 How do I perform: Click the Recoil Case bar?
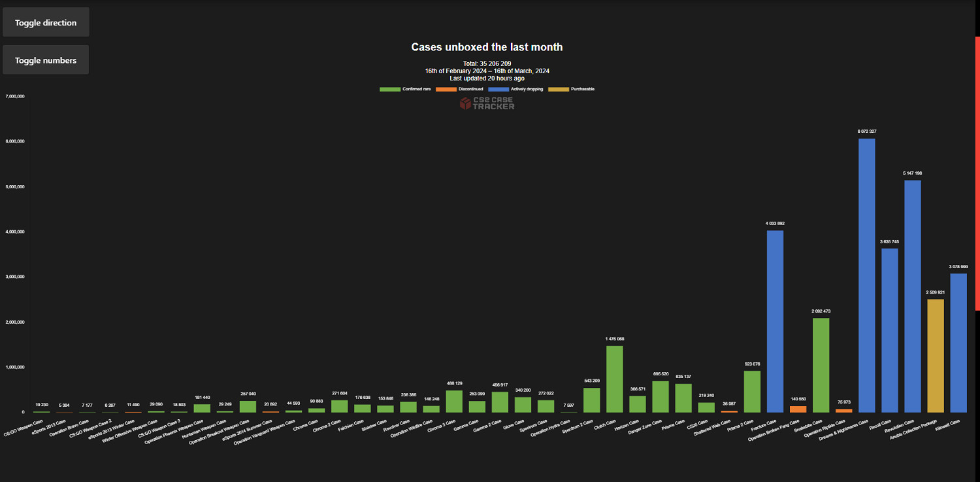tap(889, 330)
